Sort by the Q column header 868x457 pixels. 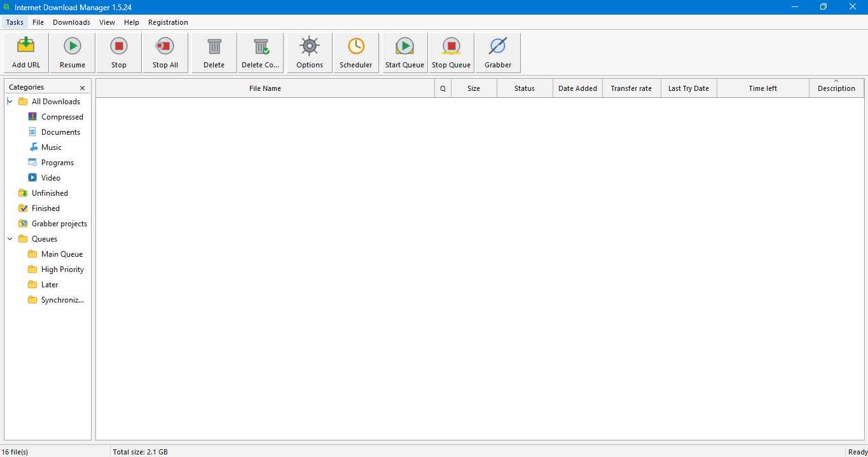(443, 88)
